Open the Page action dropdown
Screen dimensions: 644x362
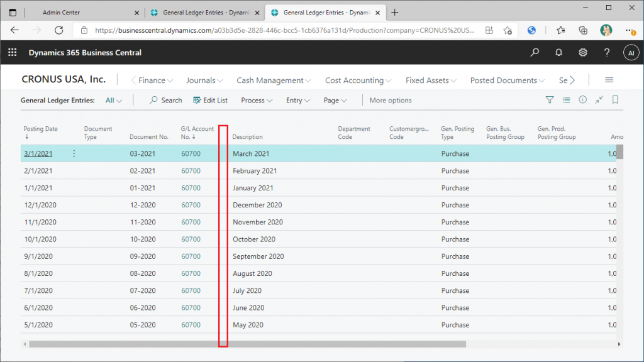(335, 100)
